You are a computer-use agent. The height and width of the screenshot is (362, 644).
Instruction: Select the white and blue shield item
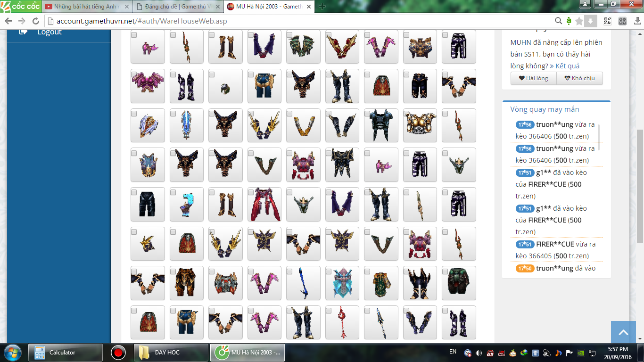pyautogui.click(x=148, y=125)
